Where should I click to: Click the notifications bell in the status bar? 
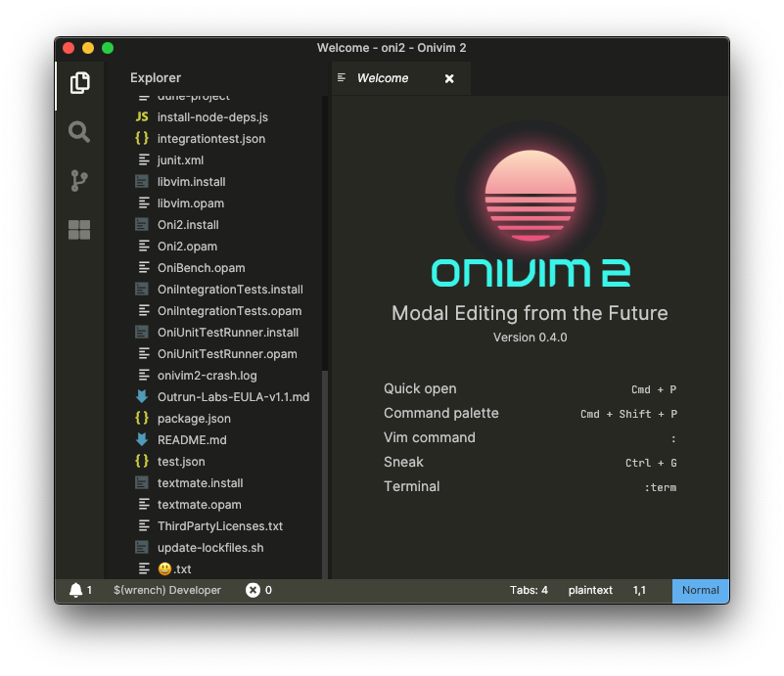click(76, 591)
